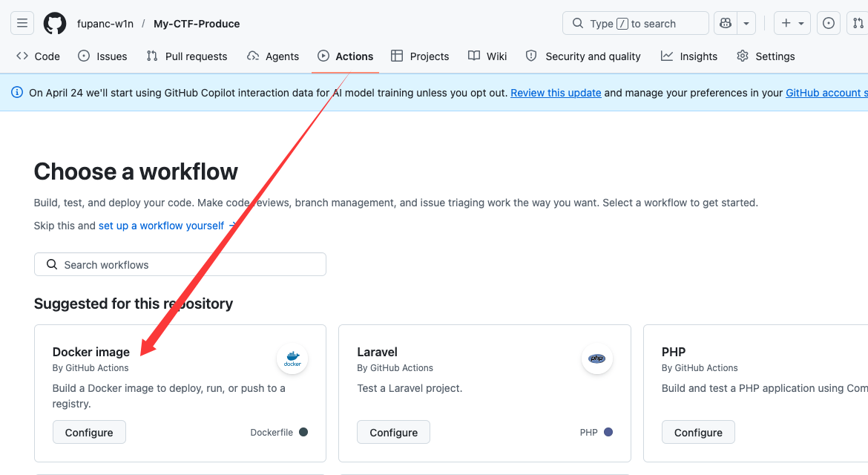Click the Dockerfile language label
This screenshot has width=868, height=475.
pyautogui.click(x=272, y=433)
